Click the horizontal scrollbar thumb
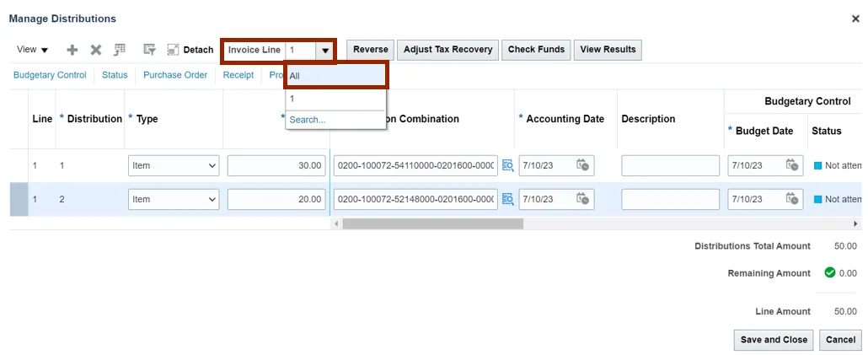Screen dimensions: 868x355 pos(432,223)
